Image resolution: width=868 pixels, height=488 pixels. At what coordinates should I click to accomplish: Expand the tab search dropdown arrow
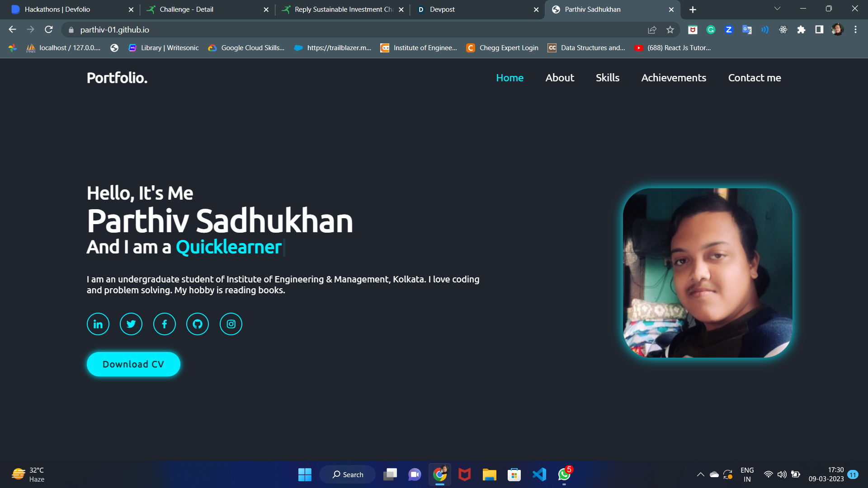pos(777,9)
